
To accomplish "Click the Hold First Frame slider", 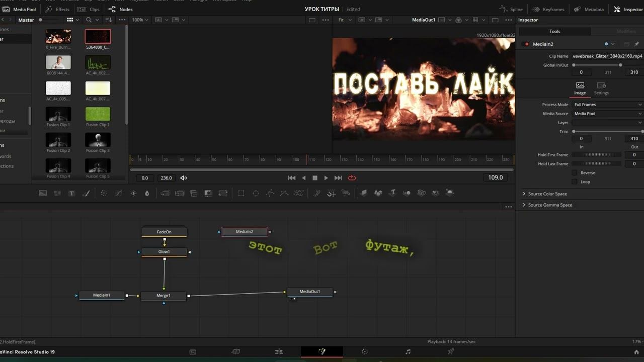I will (x=598, y=155).
